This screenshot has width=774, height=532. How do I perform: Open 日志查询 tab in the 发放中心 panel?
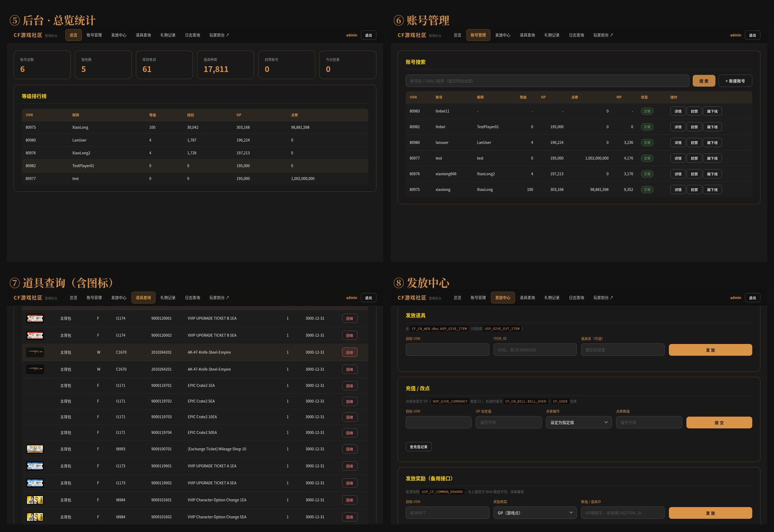(x=576, y=298)
